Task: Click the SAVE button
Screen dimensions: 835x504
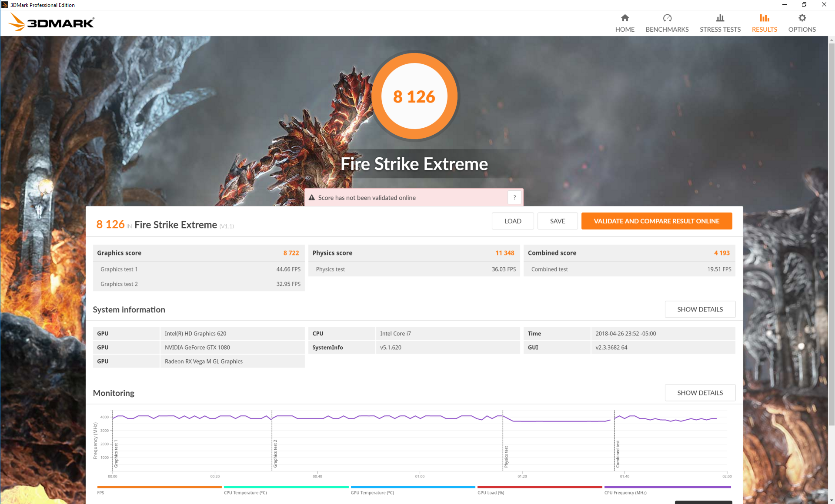Action: 557,221
